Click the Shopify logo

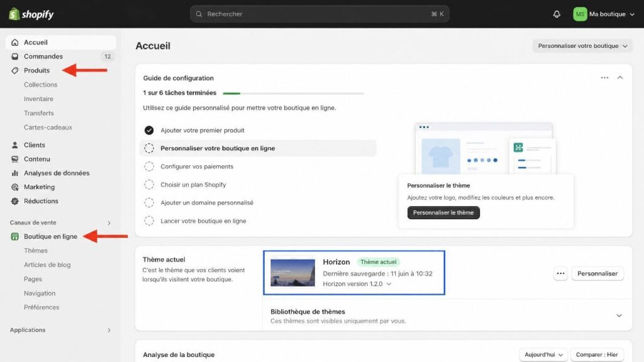31,14
